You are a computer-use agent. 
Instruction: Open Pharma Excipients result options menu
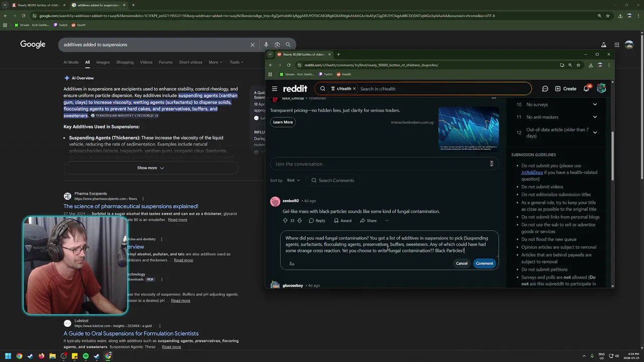(x=143, y=199)
